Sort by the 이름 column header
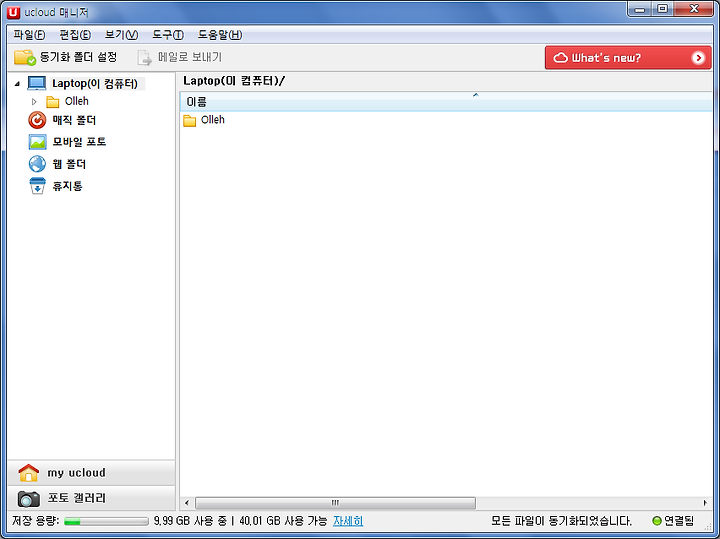This screenshot has width=720, height=539. (x=445, y=101)
